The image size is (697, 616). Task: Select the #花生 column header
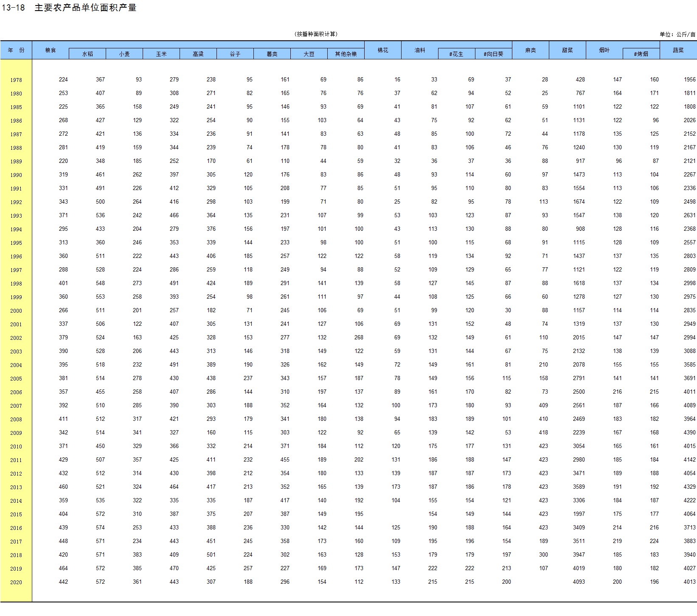point(457,54)
